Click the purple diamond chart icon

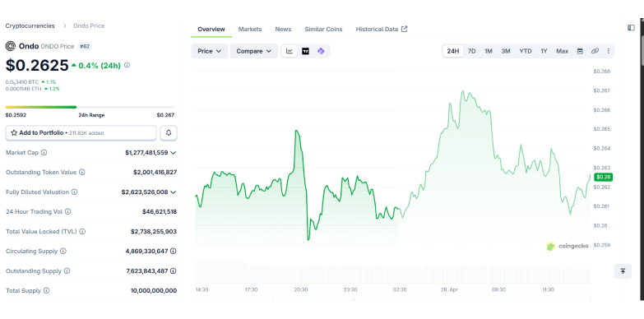click(x=321, y=51)
